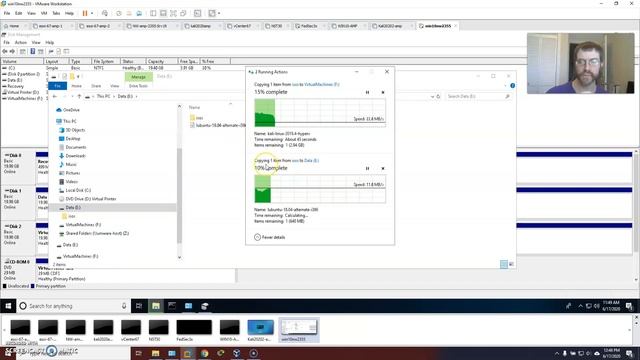Viewport: 640px width, 360px height.
Task: Enter full screen mode in VMware
Action: coord(173,13)
